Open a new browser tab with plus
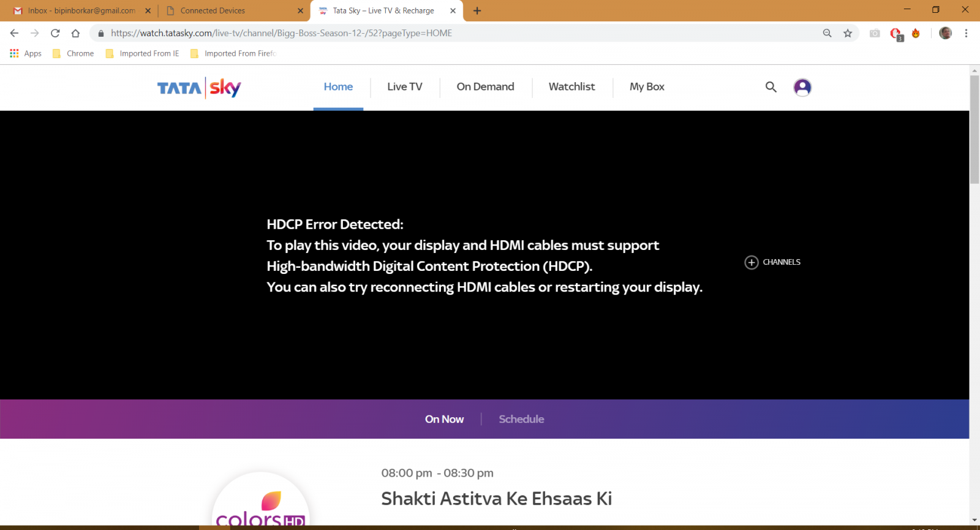The height and width of the screenshot is (530, 980). click(x=477, y=10)
